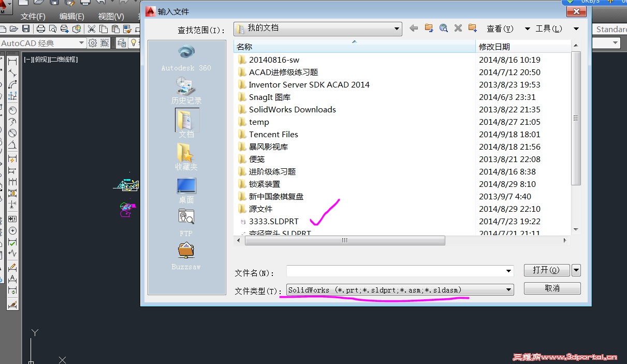The width and height of the screenshot is (627, 364).
Task: Open FTP in the places sidebar
Action: 186,223
